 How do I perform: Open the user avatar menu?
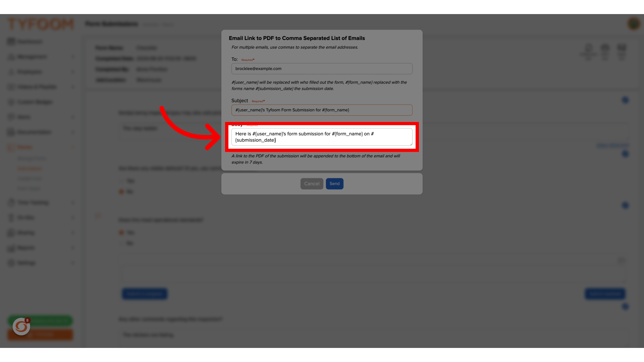pyautogui.click(x=634, y=24)
